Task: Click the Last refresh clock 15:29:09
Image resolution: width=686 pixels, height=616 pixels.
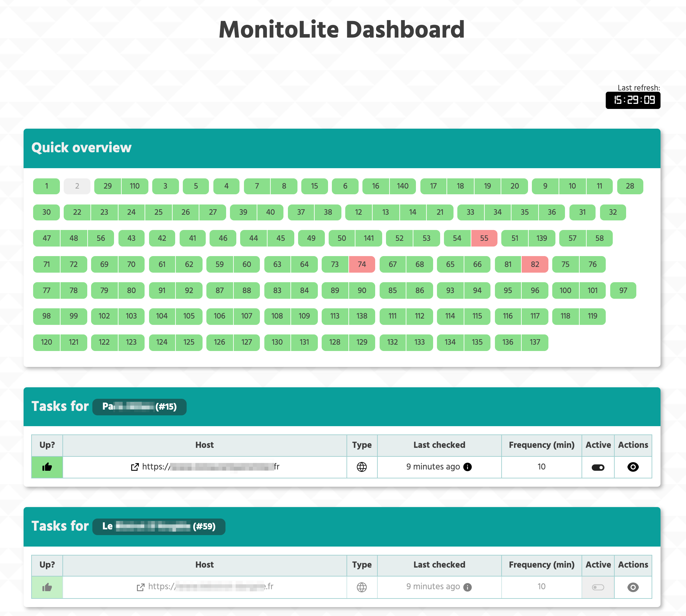Action: coord(633,100)
